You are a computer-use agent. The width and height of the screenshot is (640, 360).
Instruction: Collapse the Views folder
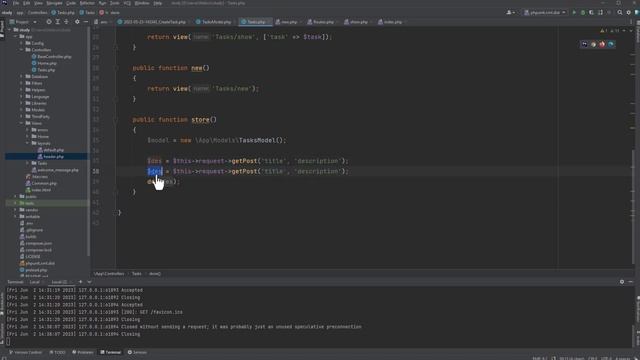pyautogui.click(x=21, y=123)
